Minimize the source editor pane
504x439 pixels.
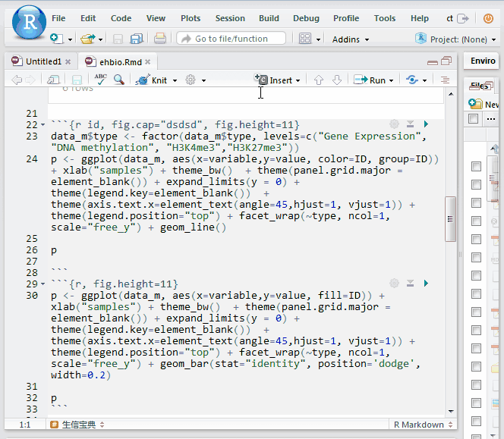433,62
